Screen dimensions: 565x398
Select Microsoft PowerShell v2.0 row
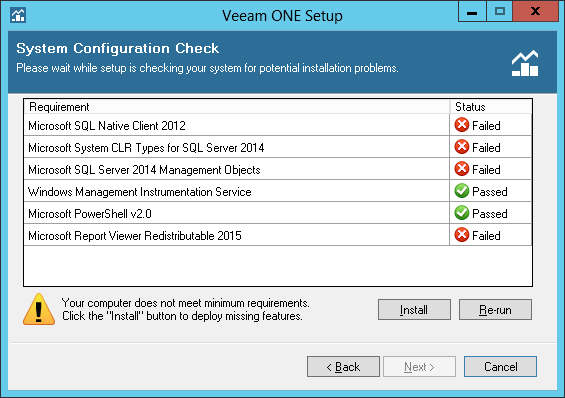click(x=278, y=213)
